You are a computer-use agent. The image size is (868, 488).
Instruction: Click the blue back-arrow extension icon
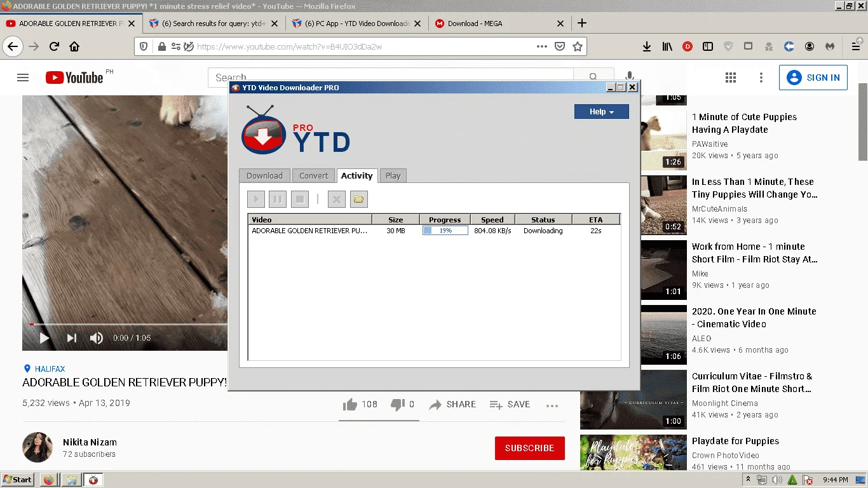pos(789,46)
